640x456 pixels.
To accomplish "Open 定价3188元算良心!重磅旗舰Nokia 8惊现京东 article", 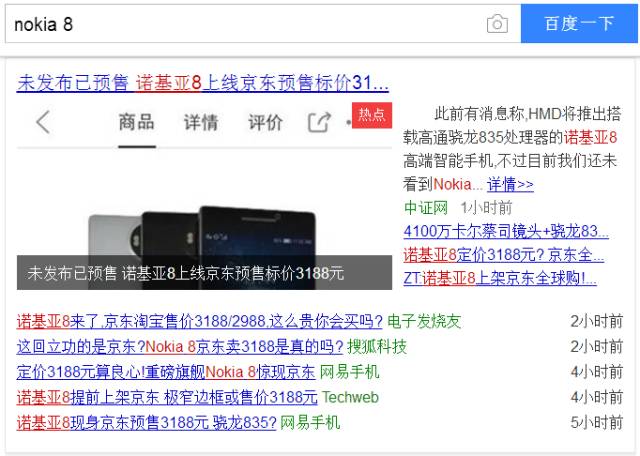I will 166,372.
